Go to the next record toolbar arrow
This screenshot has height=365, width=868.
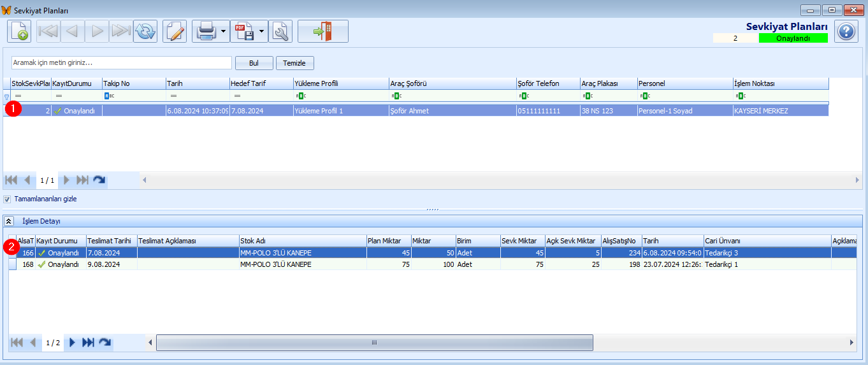tap(97, 31)
